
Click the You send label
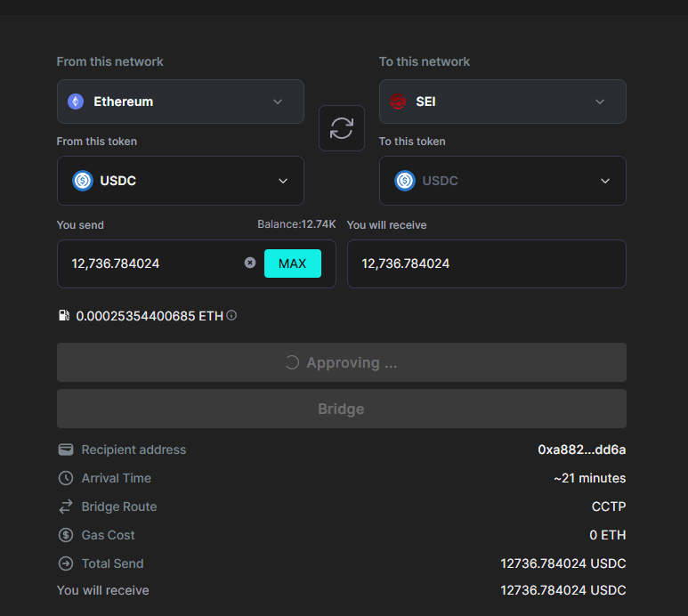coord(80,224)
